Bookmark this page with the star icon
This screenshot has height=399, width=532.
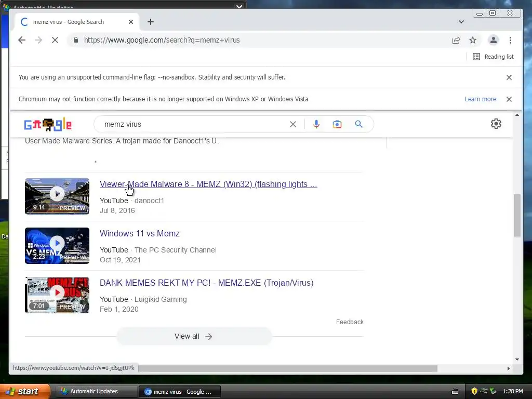[x=473, y=41]
